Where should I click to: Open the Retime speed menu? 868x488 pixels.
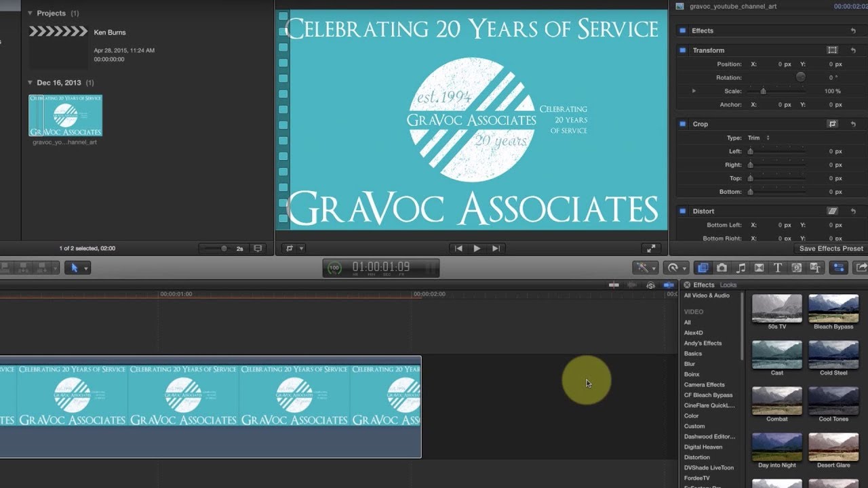[x=675, y=268]
